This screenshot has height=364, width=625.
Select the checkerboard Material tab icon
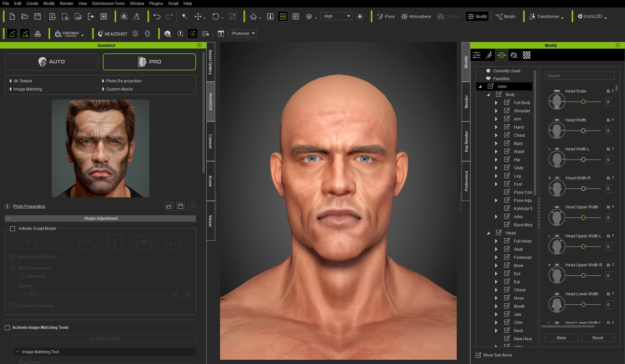click(x=526, y=55)
